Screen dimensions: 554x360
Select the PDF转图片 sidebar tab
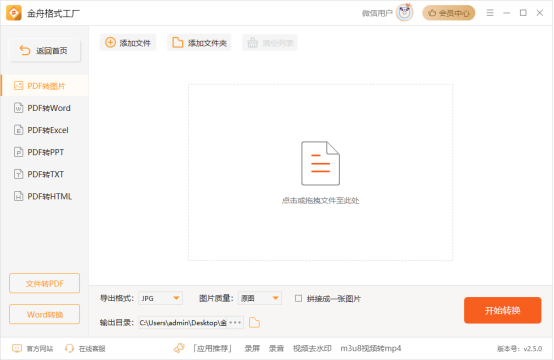click(x=45, y=85)
